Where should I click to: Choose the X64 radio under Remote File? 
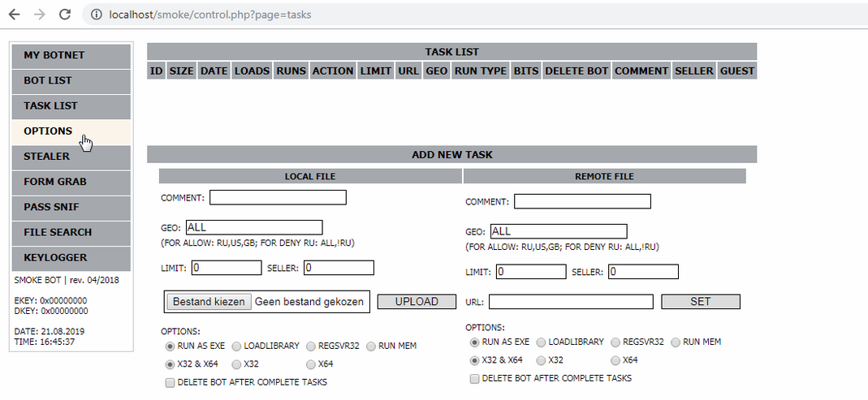tap(616, 360)
